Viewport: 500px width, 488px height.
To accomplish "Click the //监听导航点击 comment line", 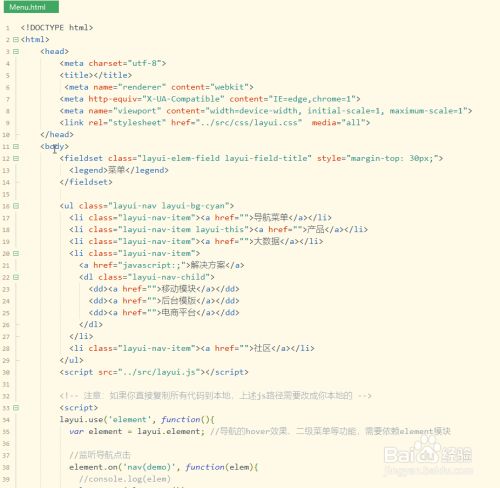I will point(100,455).
